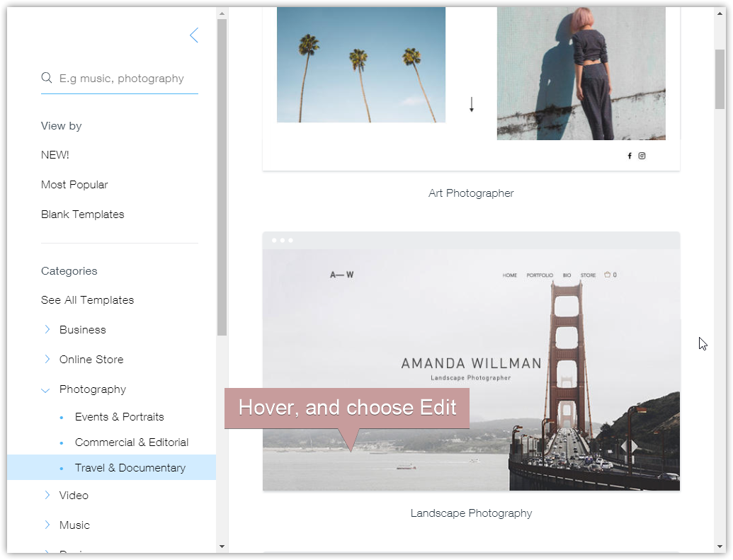Collapse the sidebar with the back arrow

(x=194, y=35)
